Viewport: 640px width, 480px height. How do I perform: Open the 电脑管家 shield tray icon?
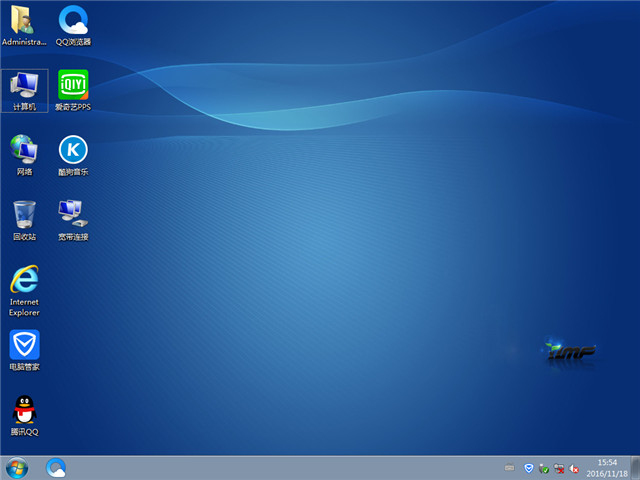pos(528,468)
